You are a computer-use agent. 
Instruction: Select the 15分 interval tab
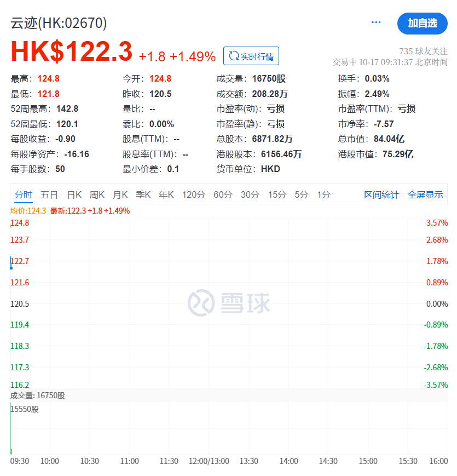click(277, 194)
